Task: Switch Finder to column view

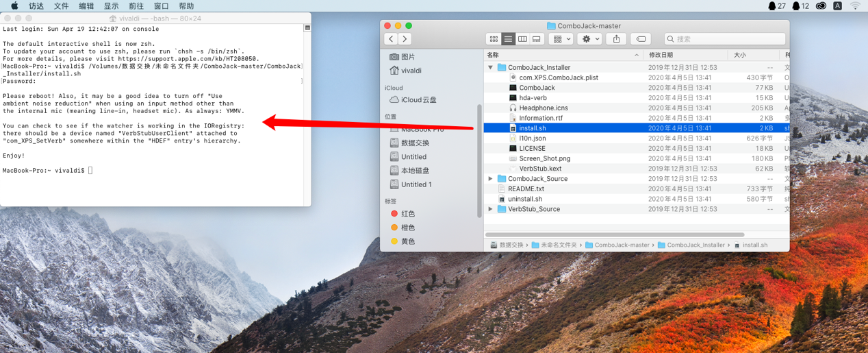Action: [522, 39]
